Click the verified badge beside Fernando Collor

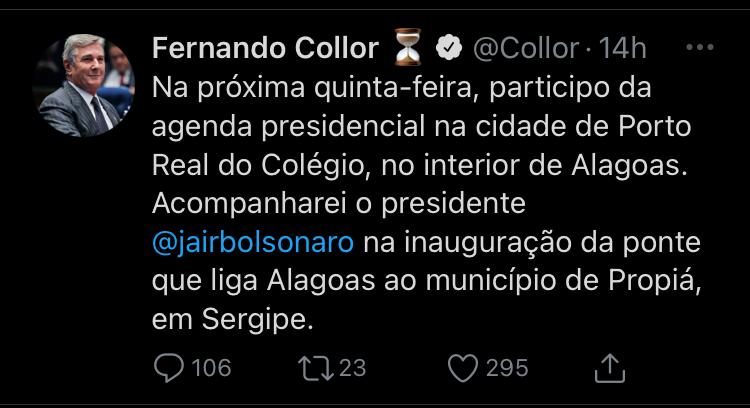point(450,47)
